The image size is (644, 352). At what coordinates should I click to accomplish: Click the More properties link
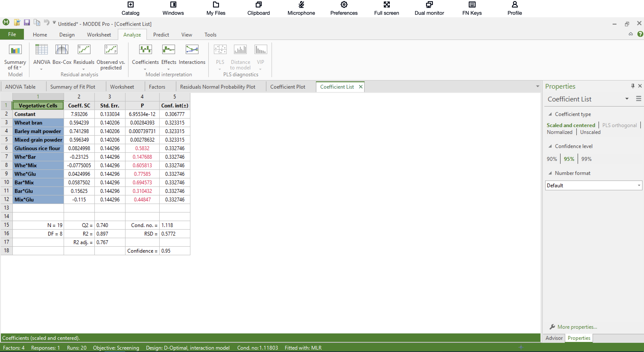[x=577, y=327]
